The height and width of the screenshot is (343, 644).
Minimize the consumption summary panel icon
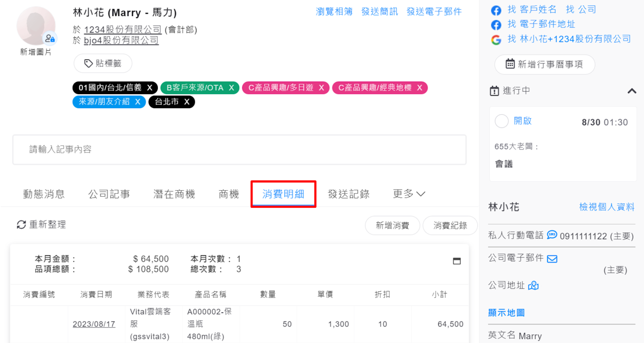click(456, 261)
